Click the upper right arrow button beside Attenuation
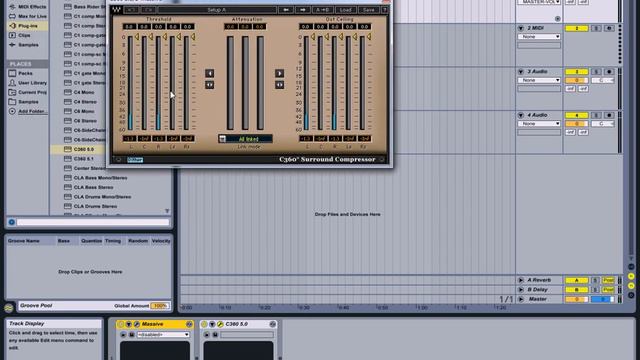640x360 pixels. (279, 73)
